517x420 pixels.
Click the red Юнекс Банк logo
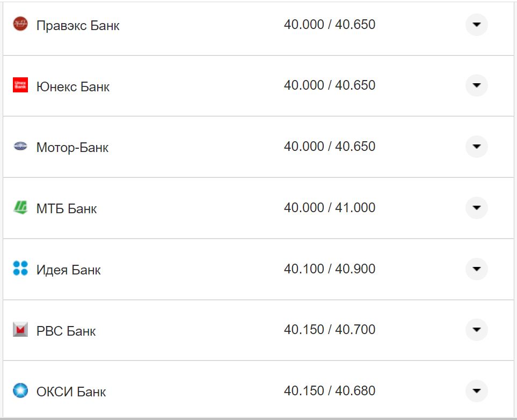coord(20,85)
